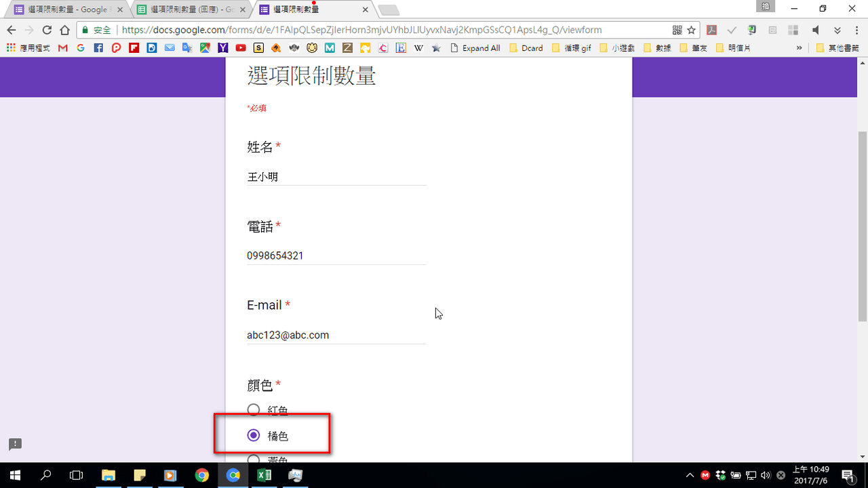Open the Google Maps bookmark
The image size is (868, 488).
coord(205,48)
